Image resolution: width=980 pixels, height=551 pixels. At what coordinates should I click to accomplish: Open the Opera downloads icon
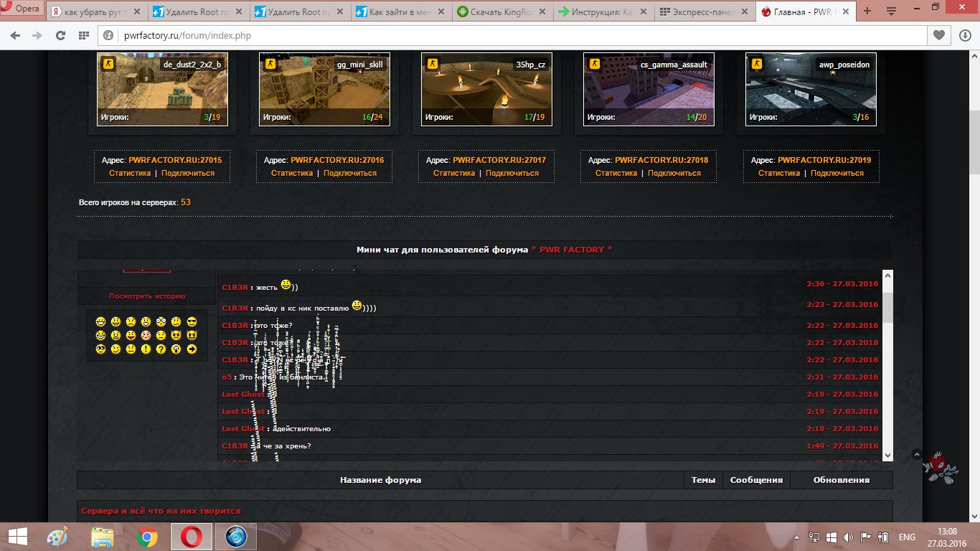pyautogui.click(x=965, y=35)
